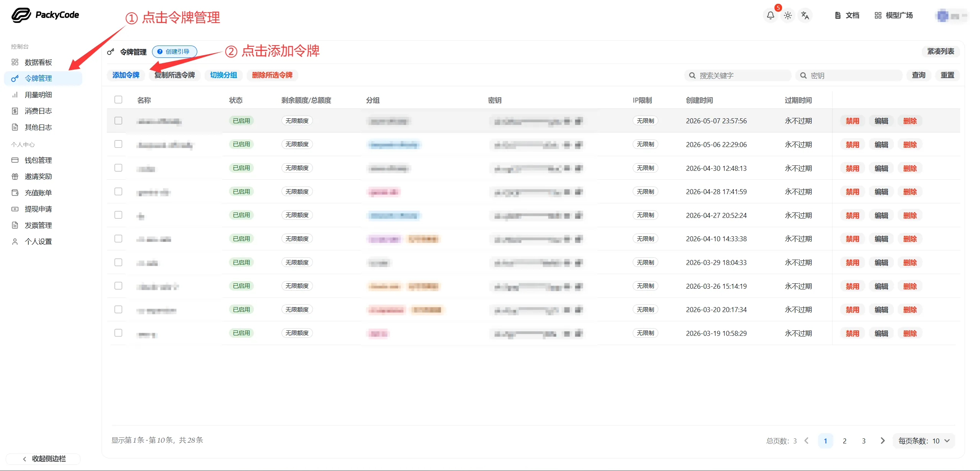980x471 pixels.
Task: Copy key icon in the 2026-03-19 row
Action: 579,334
